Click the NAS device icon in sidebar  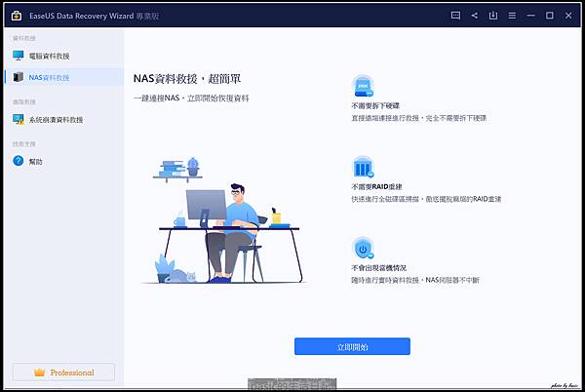[18, 77]
